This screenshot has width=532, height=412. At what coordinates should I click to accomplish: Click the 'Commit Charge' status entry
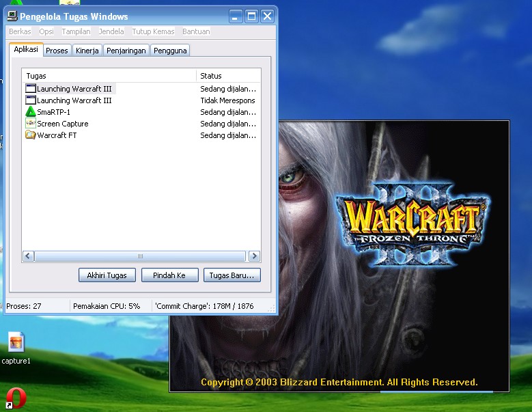click(204, 306)
